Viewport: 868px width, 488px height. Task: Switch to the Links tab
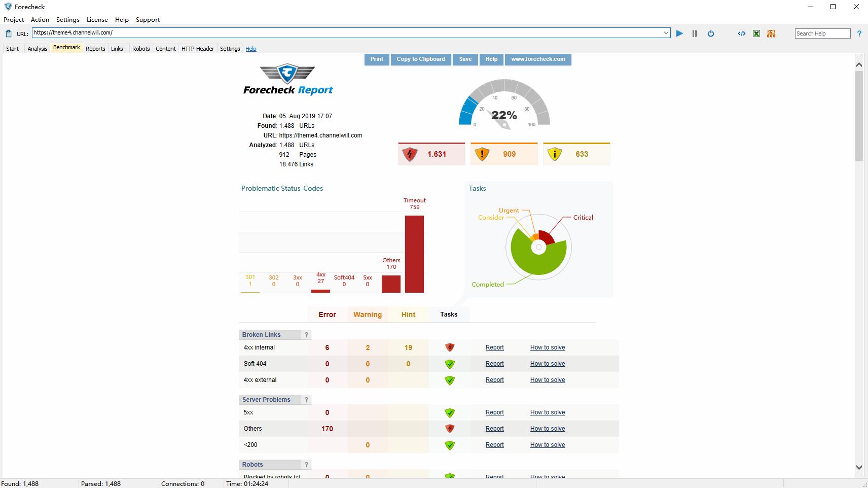click(x=117, y=49)
